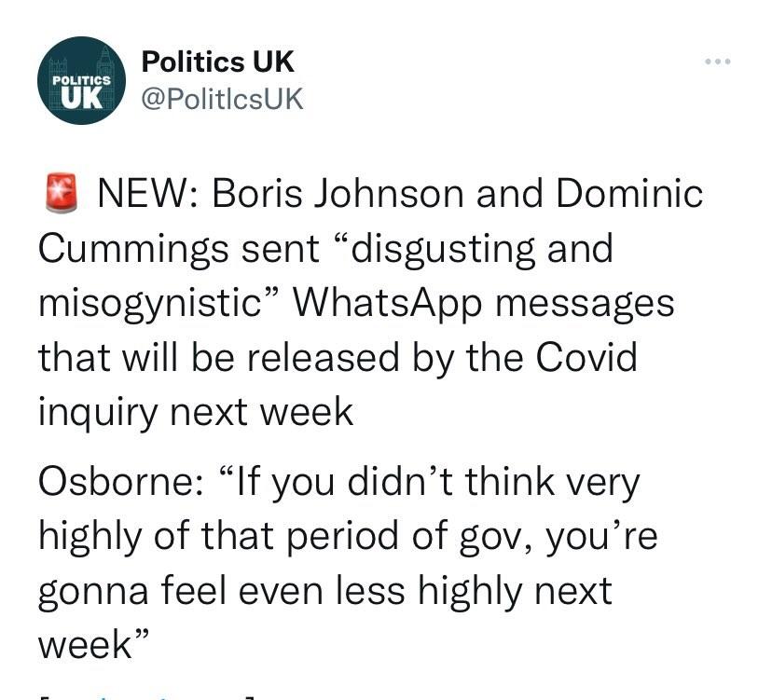This screenshot has height=700, width=772.
Task: Click 'inquiry next week' text line
Action: point(196,413)
